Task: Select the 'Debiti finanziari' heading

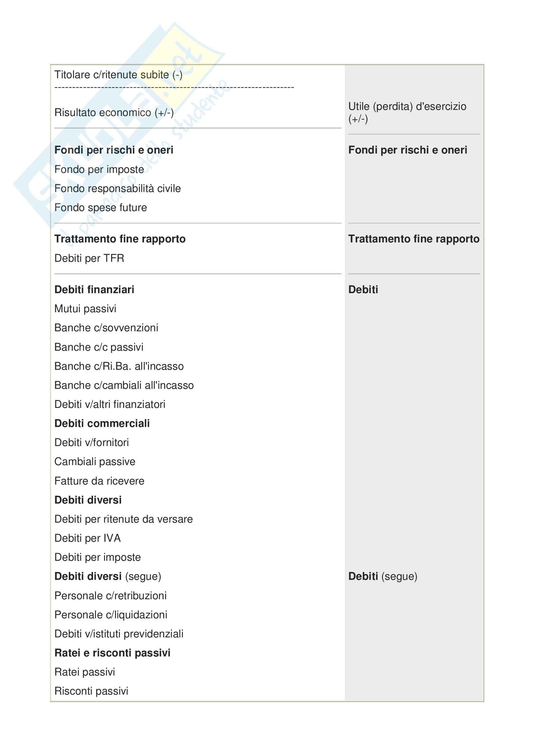Action: click(x=94, y=290)
